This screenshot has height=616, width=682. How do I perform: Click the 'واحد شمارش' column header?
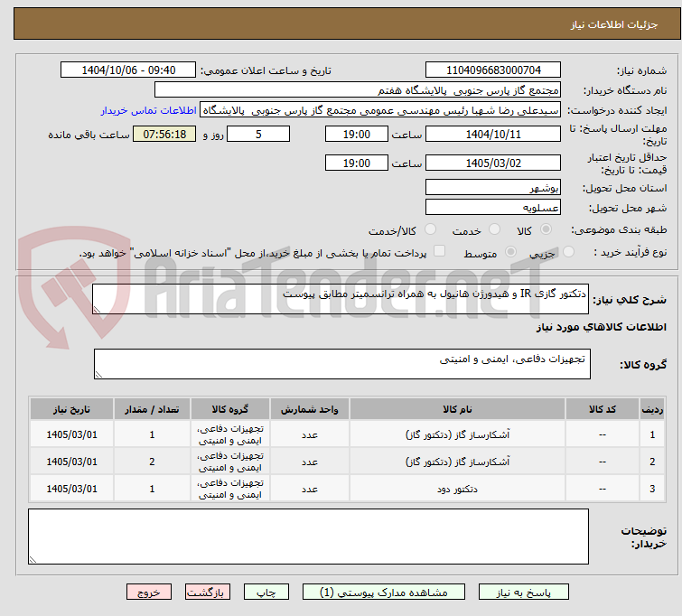[x=310, y=409]
